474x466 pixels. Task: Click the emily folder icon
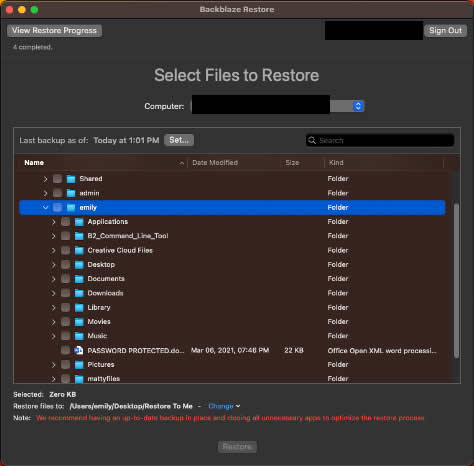point(71,208)
